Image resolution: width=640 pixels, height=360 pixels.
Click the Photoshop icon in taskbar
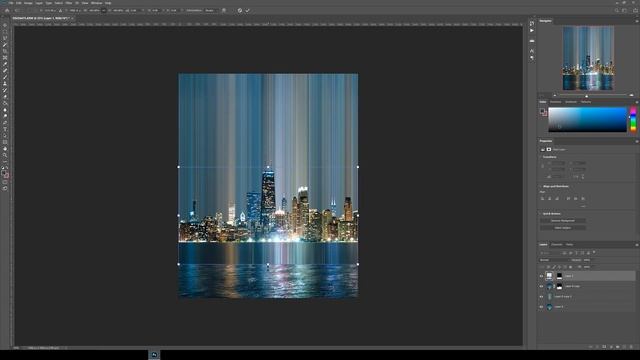pos(154,355)
